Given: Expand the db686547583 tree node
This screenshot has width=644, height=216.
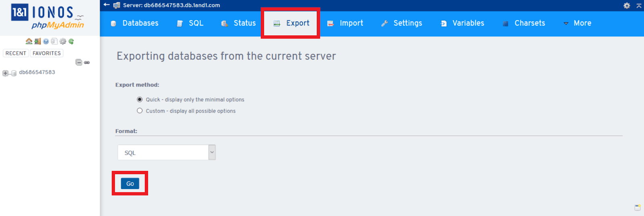Looking at the screenshot, I should pyautogui.click(x=5, y=73).
